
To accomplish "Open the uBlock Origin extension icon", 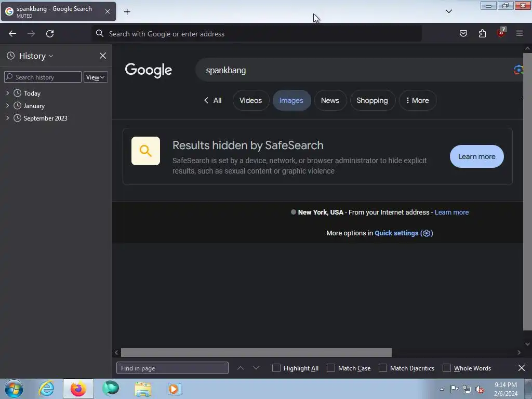I will (501, 33).
